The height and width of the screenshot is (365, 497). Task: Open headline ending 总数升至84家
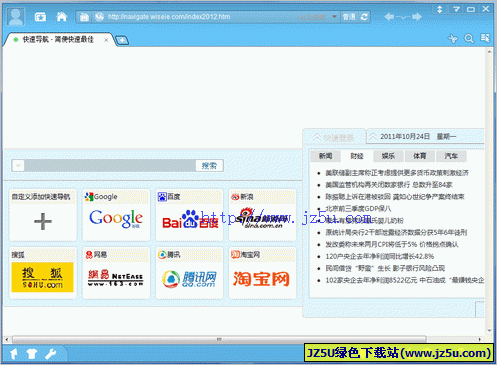(389, 185)
